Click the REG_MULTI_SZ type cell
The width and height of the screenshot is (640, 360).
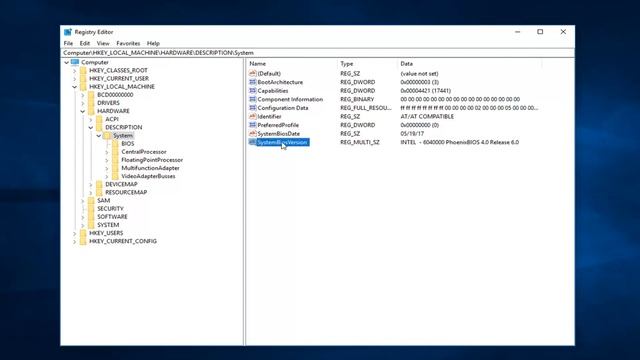click(x=360, y=142)
